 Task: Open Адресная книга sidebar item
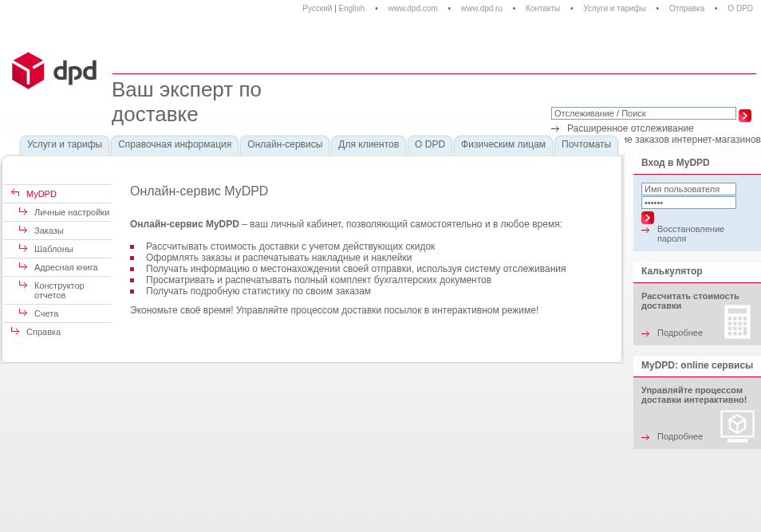tap(66, 267)
